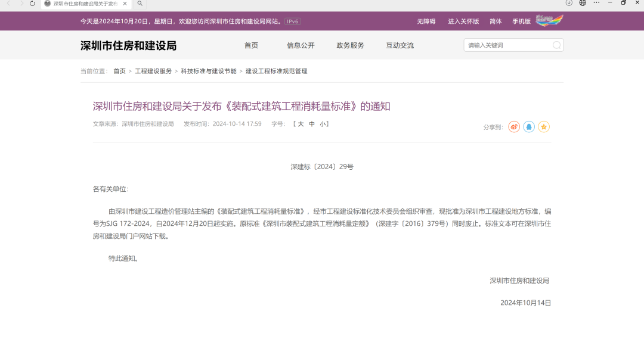Set the font size to 中

(312, 124)
